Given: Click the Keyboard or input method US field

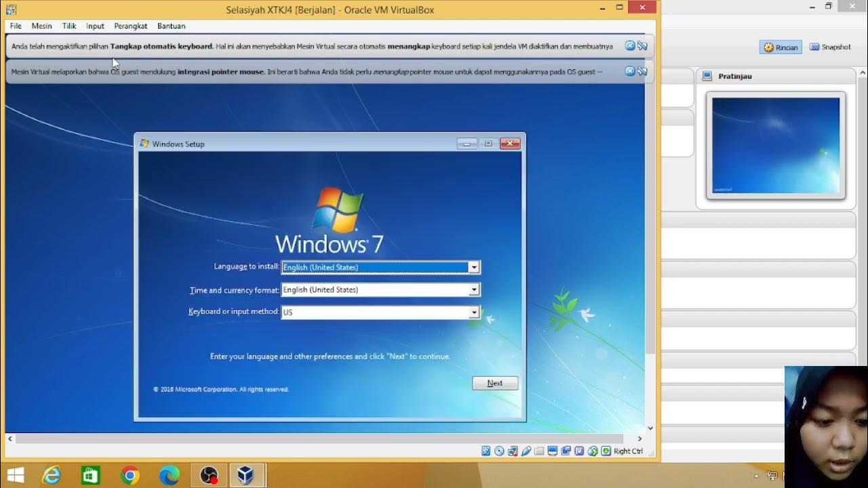Looking at the screenshot, I should [375, 312].
